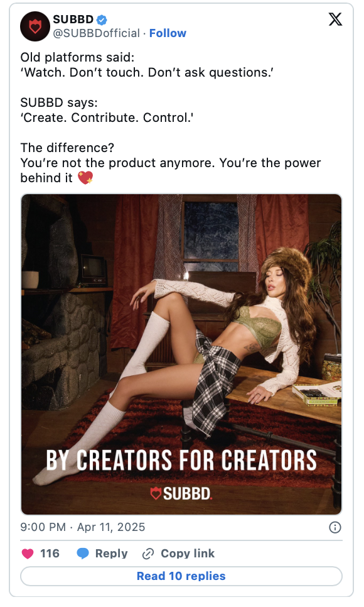Image resolution: width=364 pixels, height=607 pixels.
Task: Open the SUBBD profile avatar
Action: (x=35, y=26)
